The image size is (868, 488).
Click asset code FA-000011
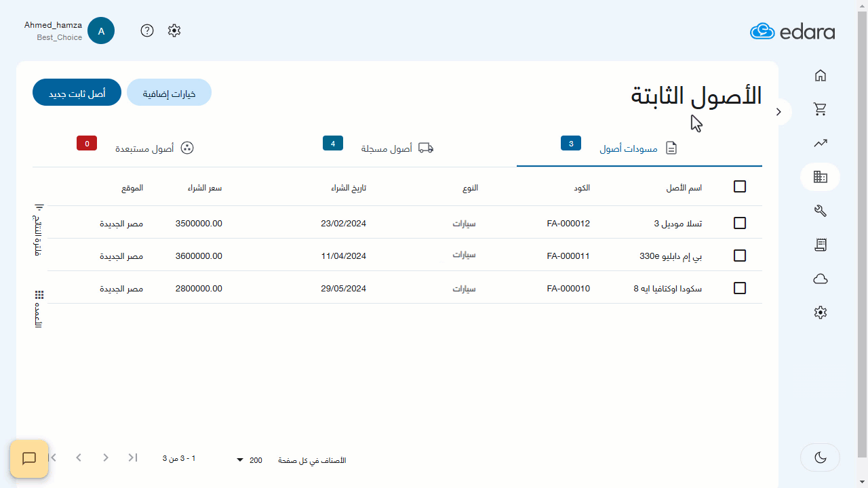point(568,256)
